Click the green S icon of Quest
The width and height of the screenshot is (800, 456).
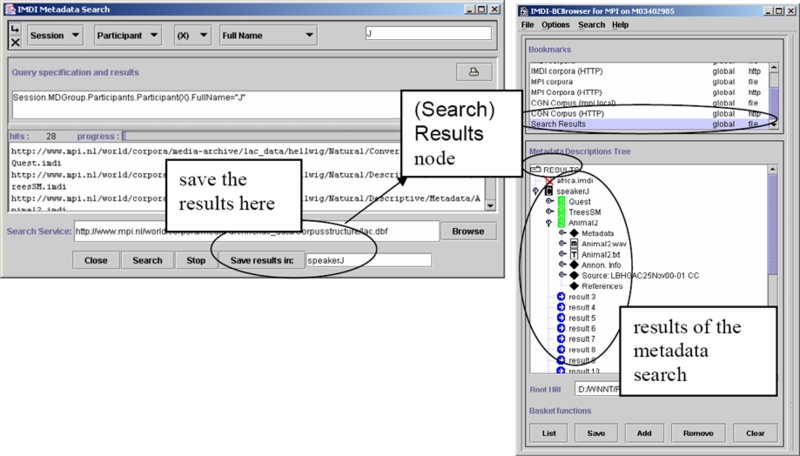(561, 201)
